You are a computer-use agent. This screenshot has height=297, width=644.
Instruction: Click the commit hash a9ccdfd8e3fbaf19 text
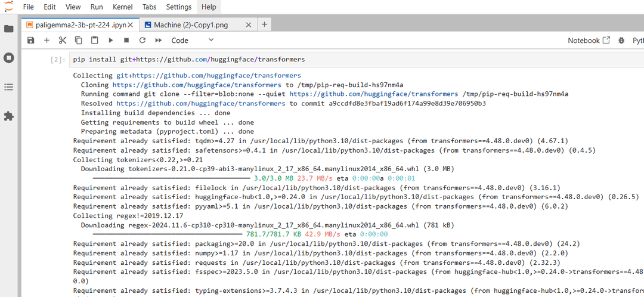[x=407, y=104]
